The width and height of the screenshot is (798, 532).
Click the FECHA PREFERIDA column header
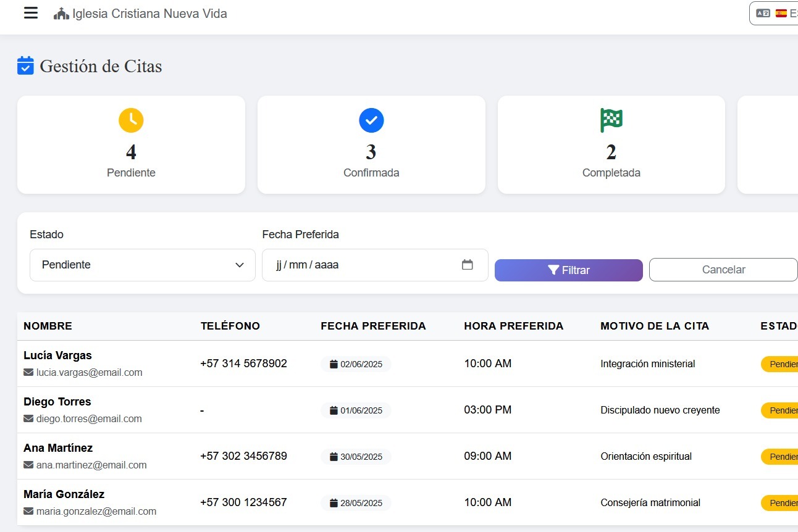coord(373,326)
